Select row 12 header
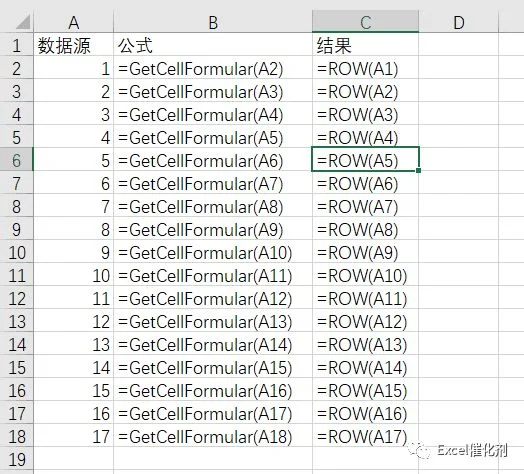This screenshot has height=474, width=524. pos(17,298)
